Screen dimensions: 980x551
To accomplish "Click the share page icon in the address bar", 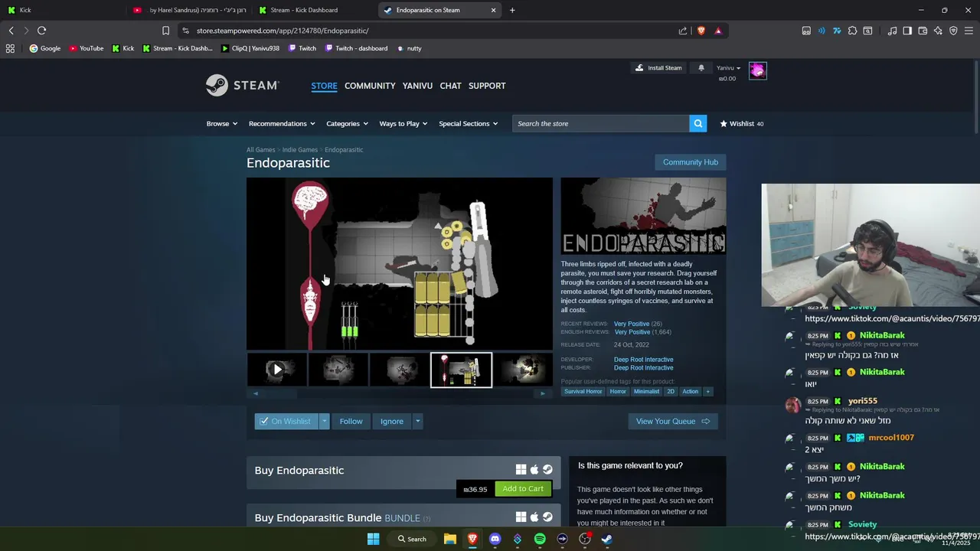I will tap(682, 31).
